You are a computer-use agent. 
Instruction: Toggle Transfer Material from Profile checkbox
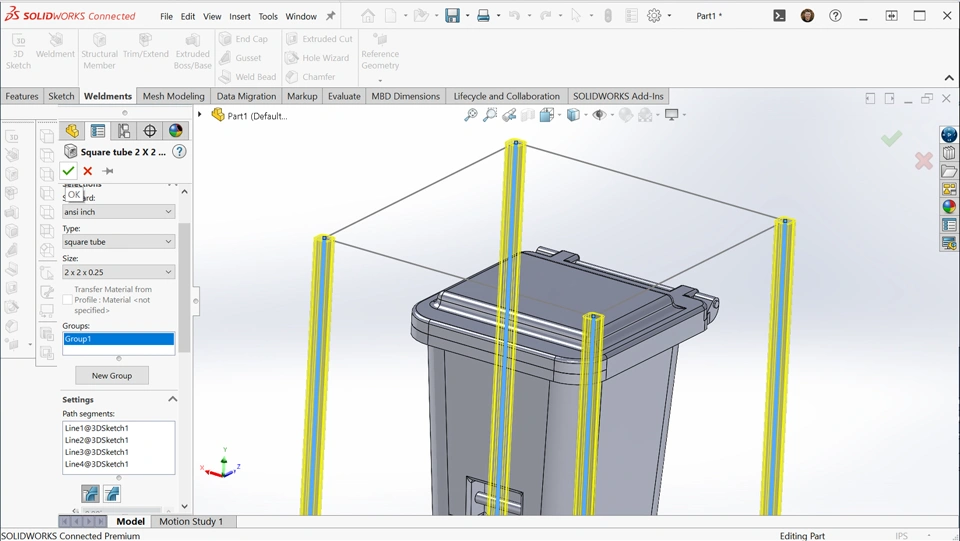click(x=67, y=300)
